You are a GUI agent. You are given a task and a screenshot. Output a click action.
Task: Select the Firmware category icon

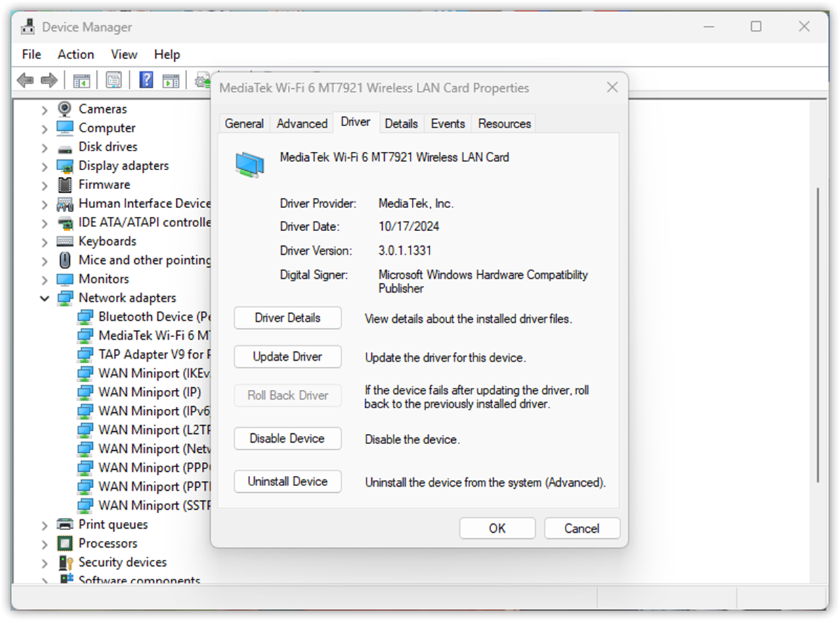[65, 184]
